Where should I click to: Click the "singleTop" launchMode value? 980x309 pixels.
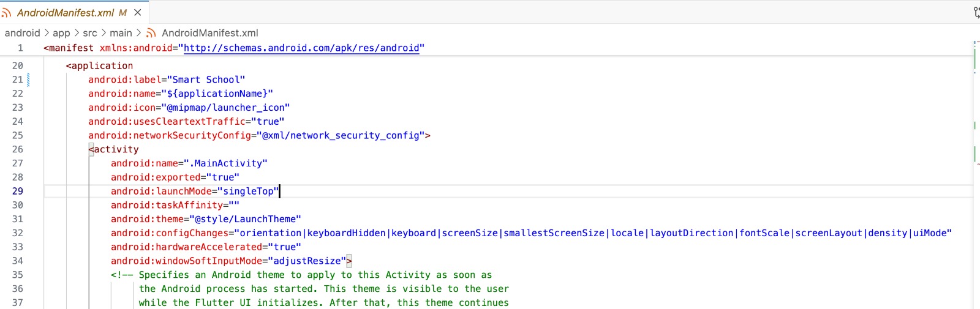(248, 191)
